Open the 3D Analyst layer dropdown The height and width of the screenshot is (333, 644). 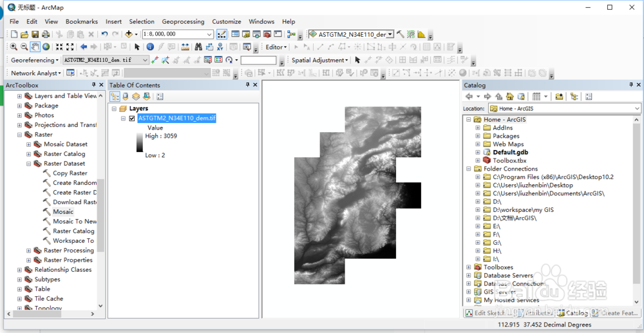click(390, 35)
